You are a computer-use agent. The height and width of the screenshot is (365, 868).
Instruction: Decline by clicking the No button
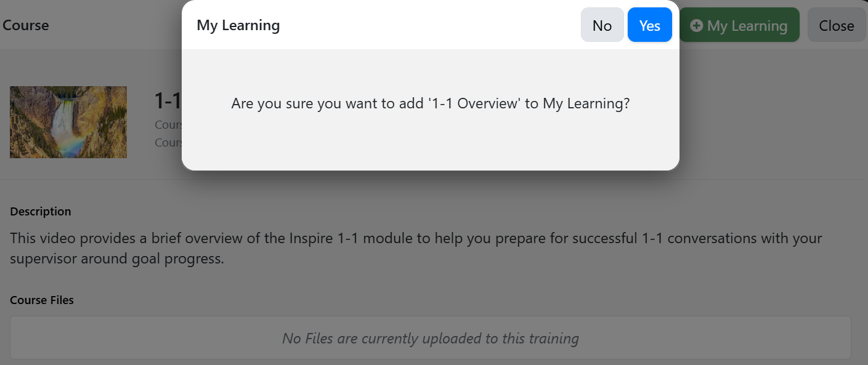coord(602,25)
